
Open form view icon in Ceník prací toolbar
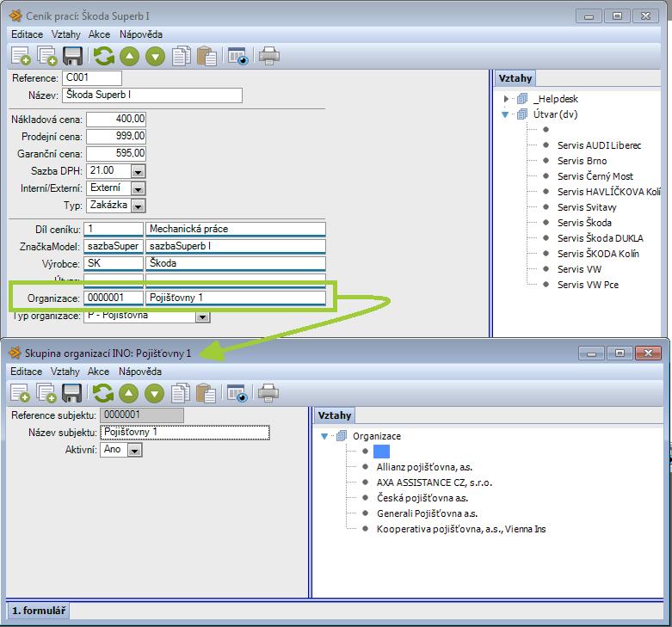click(x=237, y=56)
